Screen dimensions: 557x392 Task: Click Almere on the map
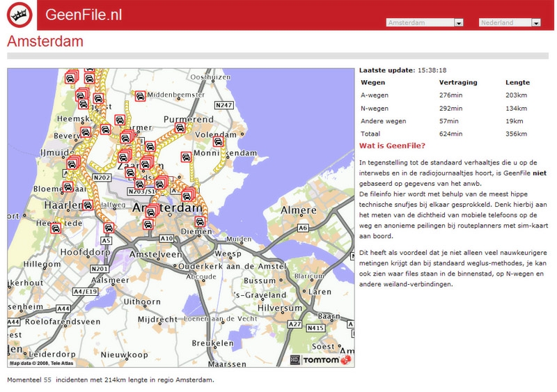[x=298, y=210]
